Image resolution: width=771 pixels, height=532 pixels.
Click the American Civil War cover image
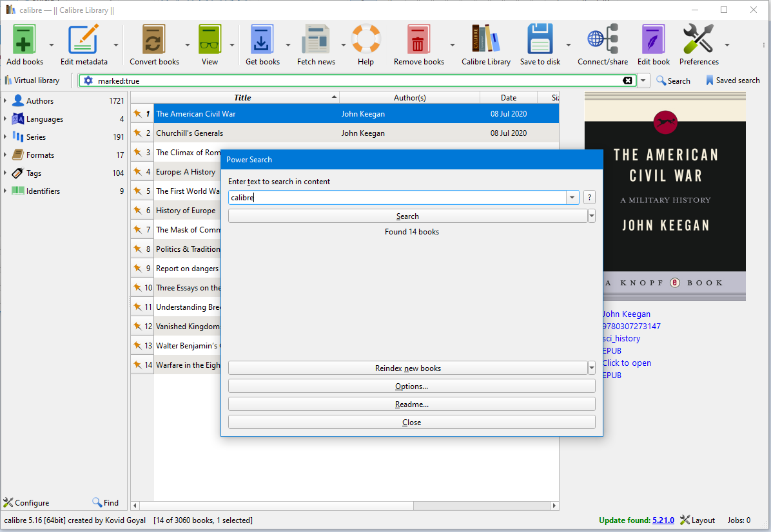(x=665, y=196)
